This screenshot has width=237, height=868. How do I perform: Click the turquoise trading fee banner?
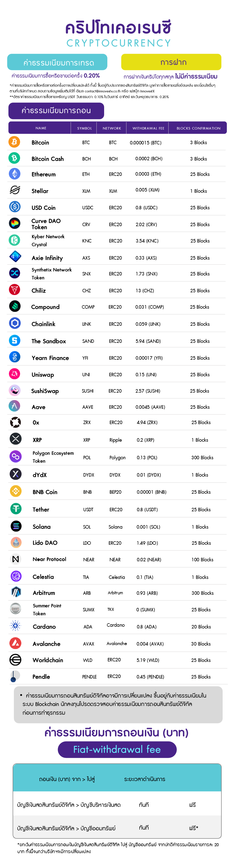click(57, 62)
